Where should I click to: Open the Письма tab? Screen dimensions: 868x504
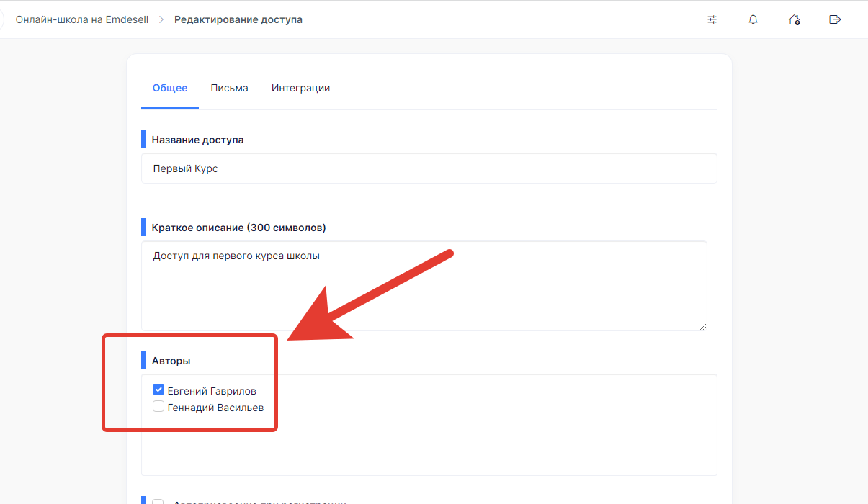click(x=229, y=89)
